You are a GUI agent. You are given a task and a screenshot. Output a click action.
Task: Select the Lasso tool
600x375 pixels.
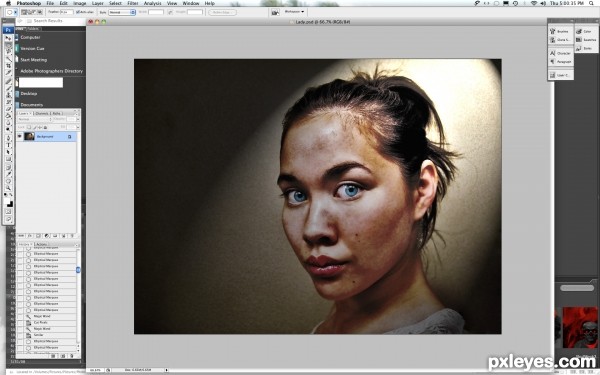pyautogui.click(x=8, y=52)
